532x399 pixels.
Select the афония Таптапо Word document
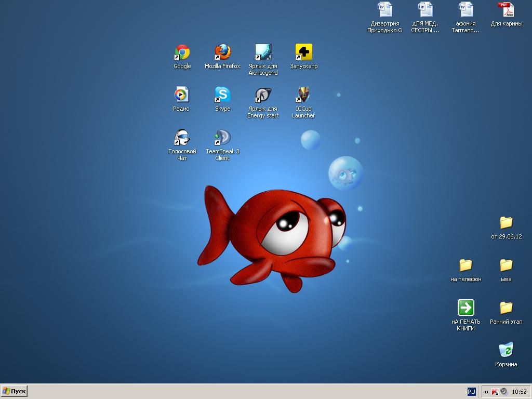[465, 10]
